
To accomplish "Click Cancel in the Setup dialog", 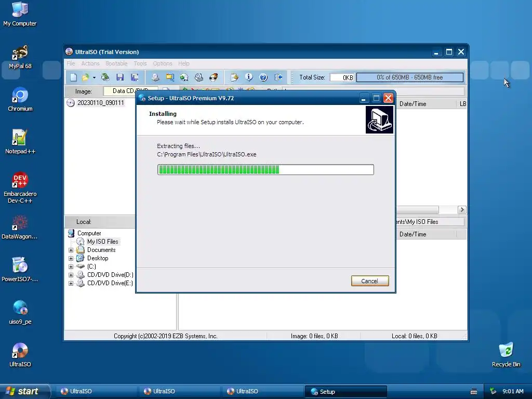I will 370,281.
